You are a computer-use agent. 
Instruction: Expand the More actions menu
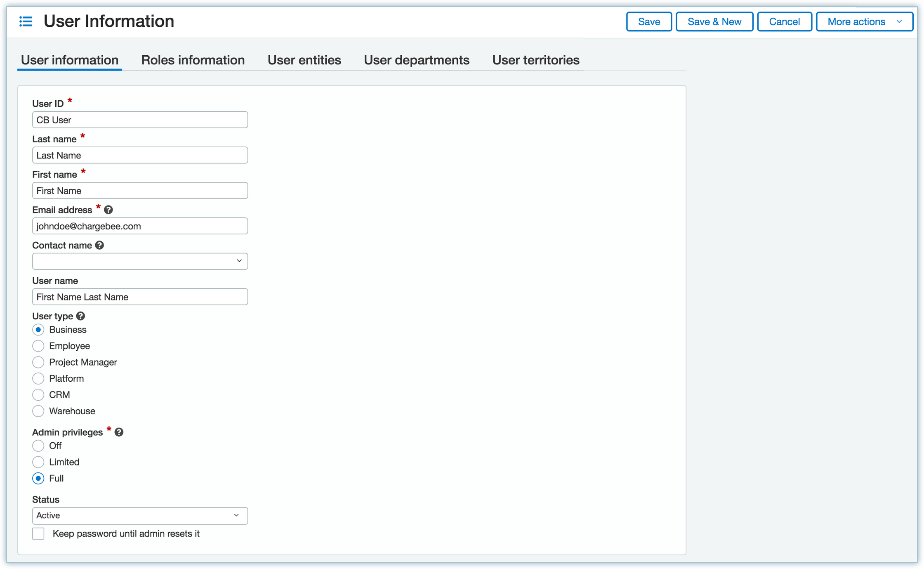point(864,22)
